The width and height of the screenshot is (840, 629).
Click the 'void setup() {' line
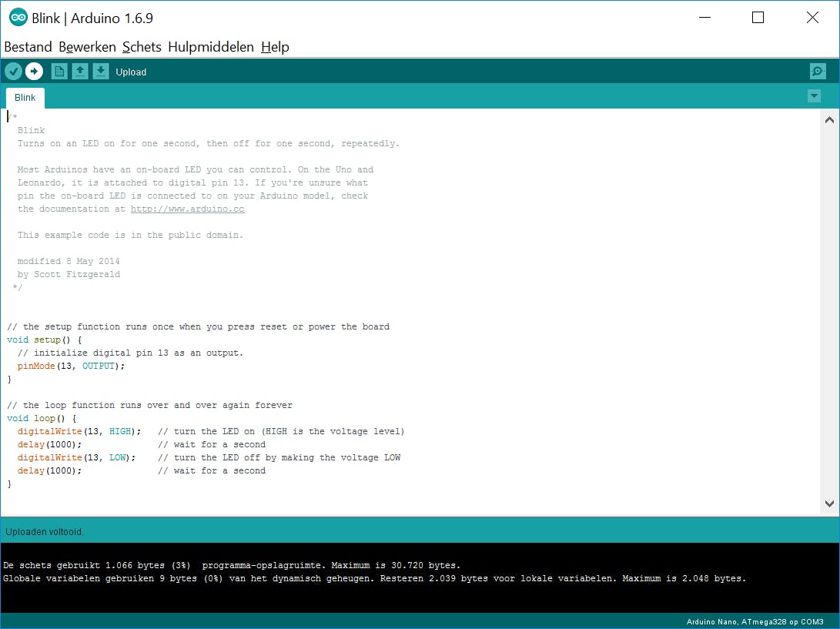[45, 340]
